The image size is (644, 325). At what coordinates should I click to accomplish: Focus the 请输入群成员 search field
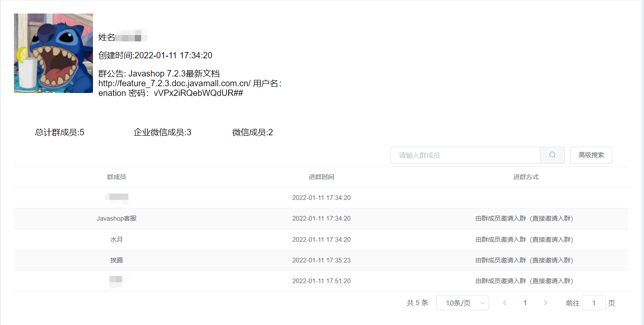tap(465, 155)
